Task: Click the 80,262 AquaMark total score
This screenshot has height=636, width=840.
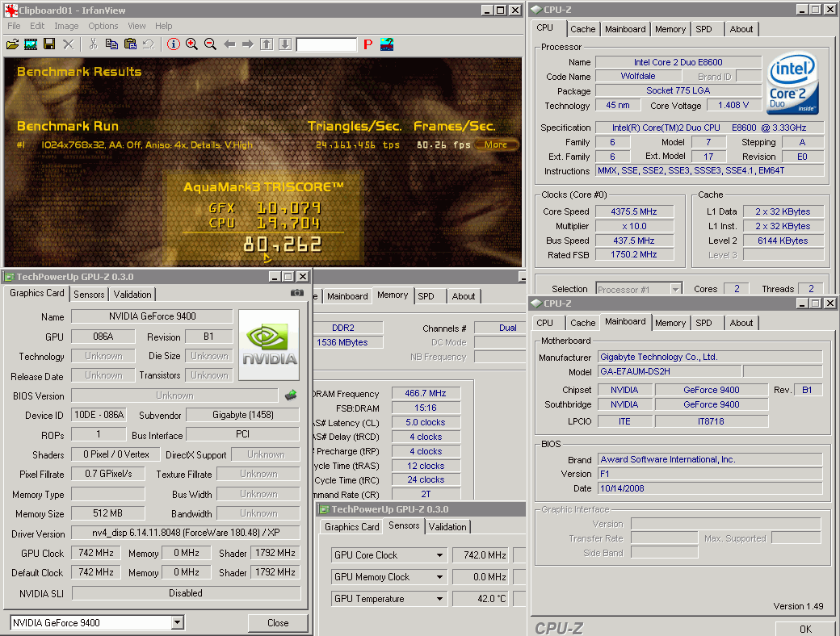Action: coord(283,245)
